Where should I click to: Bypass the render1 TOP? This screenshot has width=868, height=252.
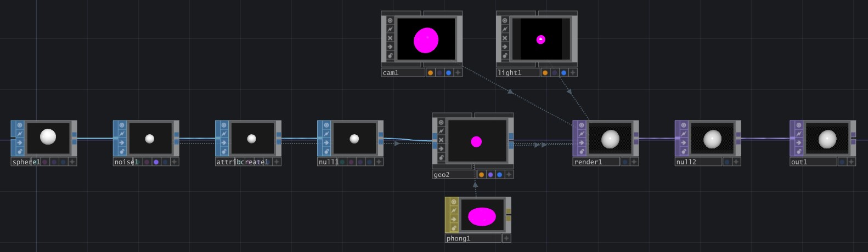pos(582,142)
